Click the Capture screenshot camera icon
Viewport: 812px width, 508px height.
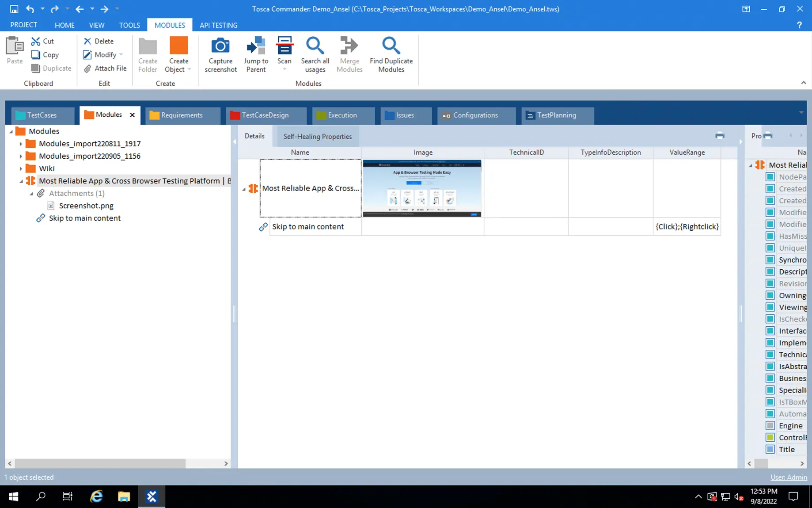220,46
